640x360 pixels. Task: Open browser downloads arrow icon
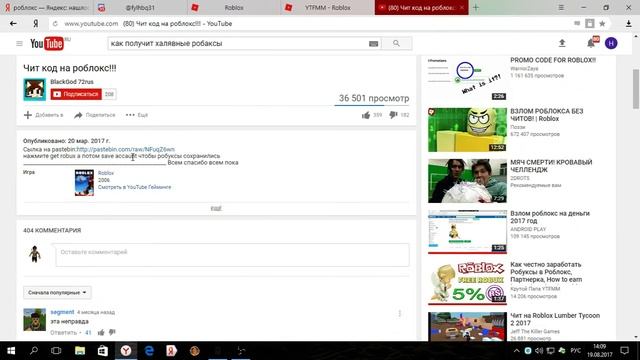tap(629, 24)
